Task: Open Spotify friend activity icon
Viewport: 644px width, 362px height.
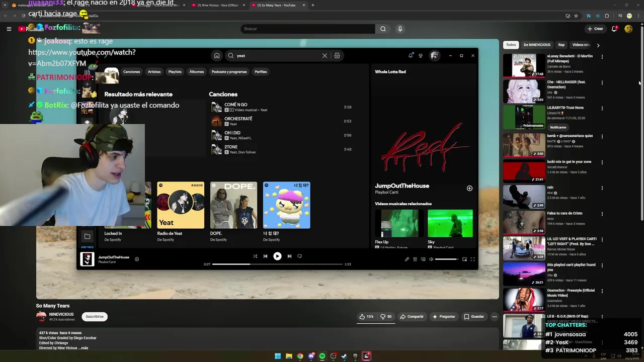Action: point(421,55)
